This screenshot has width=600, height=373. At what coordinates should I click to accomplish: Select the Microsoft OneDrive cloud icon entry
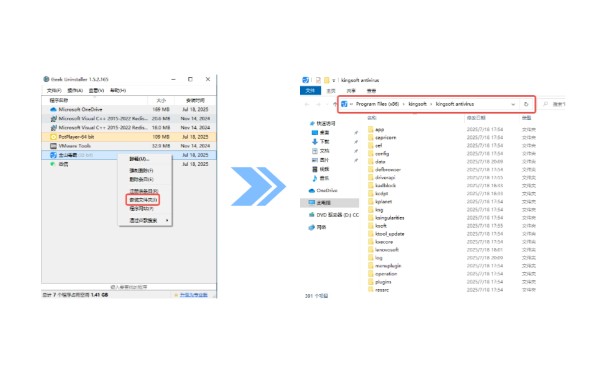pos(54,109)
